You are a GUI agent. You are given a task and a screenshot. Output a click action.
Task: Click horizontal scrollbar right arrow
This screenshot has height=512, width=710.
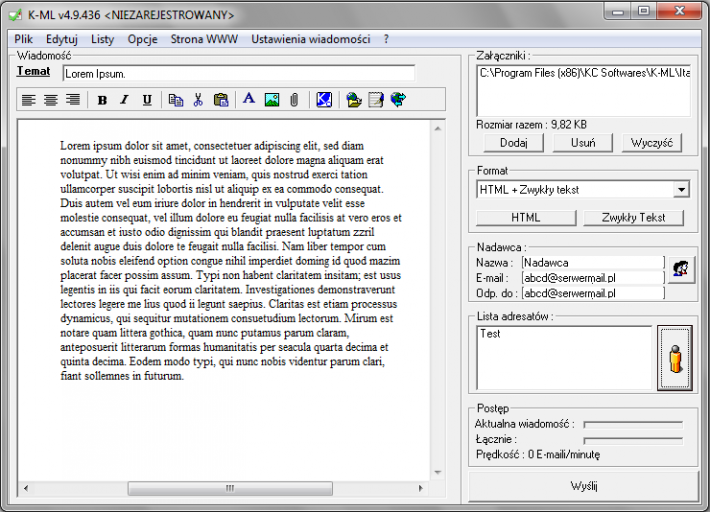[421, 488]
